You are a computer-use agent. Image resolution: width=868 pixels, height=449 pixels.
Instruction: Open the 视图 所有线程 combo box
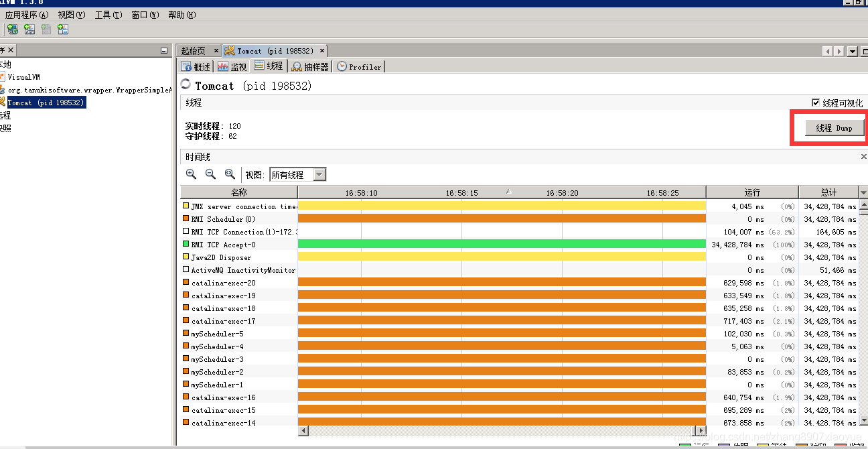coord(297,175)
